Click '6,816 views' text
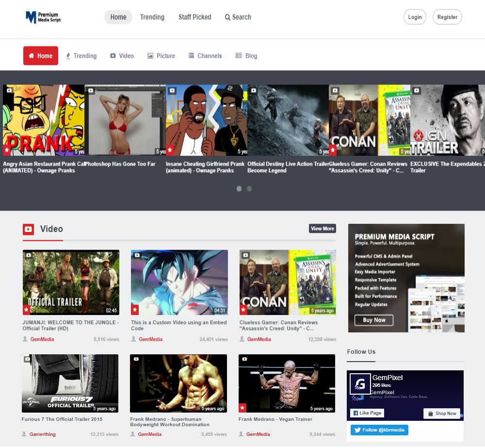 point(106,339)
